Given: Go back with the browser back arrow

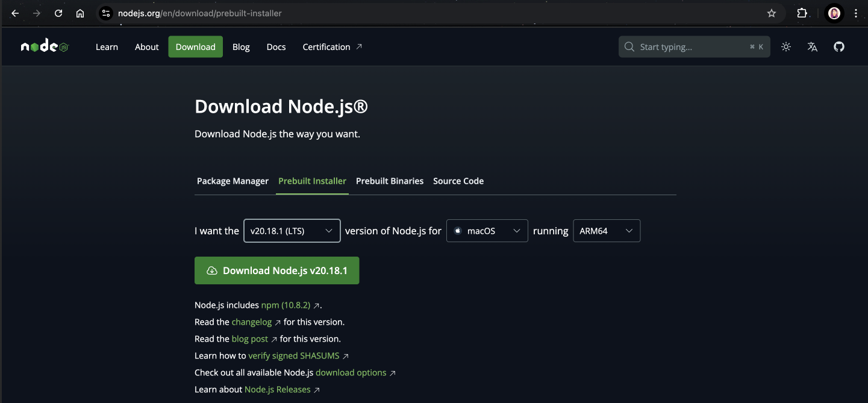Looking at the screenshot, I should pyautogui.click(x=15, y=13).
